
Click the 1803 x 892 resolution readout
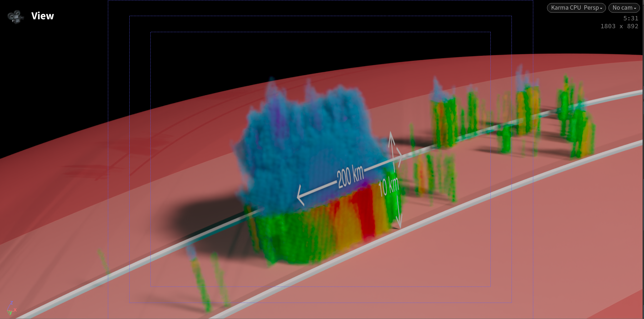[x=619, y=26]
